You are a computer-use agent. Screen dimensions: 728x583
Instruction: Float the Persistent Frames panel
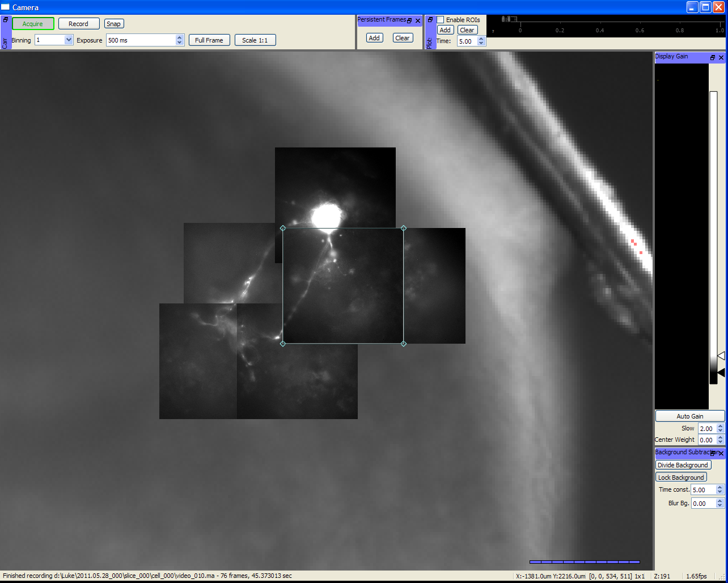(x=410, y=20)
